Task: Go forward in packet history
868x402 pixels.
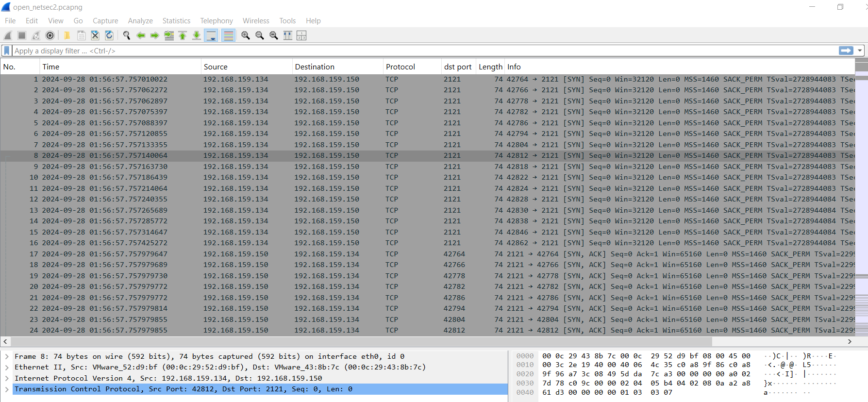Action: [x=155, y=35]
